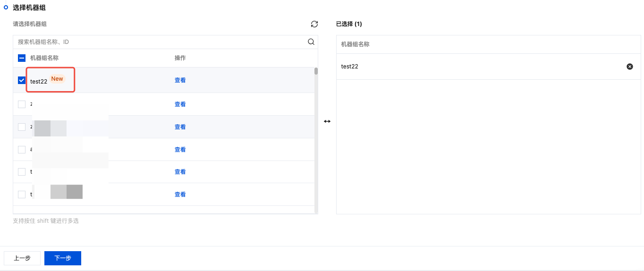
Task: Check the second machine group row checkbox
Action: click(x=22, y=104)
